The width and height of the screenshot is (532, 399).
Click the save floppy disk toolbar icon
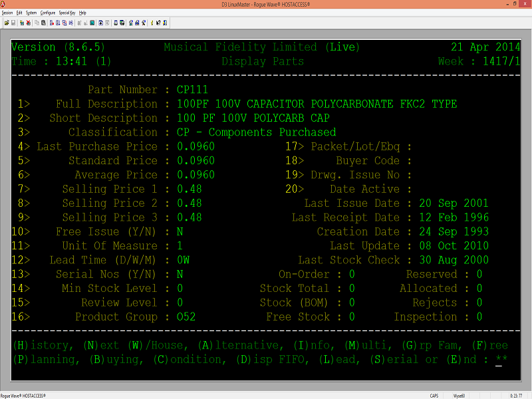(x=13, y=23)
